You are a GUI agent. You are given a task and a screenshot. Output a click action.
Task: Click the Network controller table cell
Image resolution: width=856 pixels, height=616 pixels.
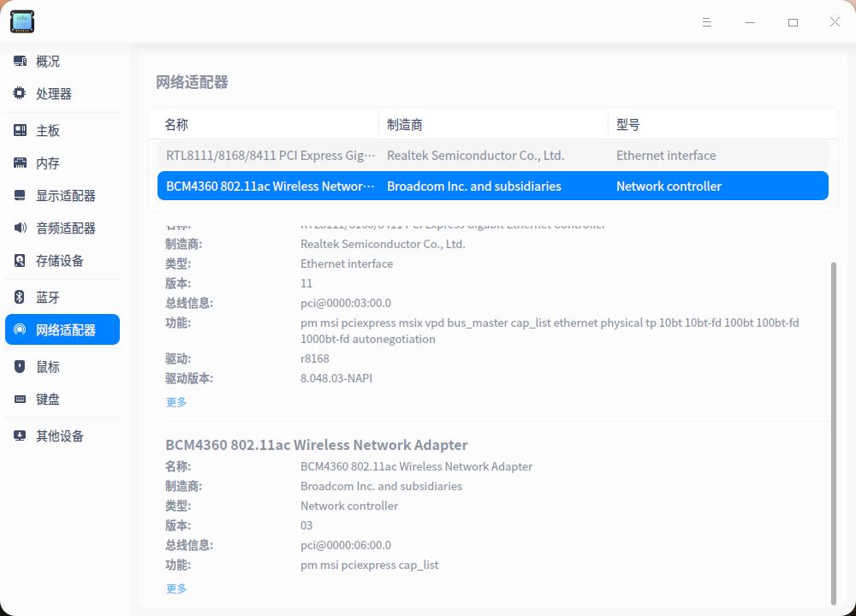pos(669,186)
